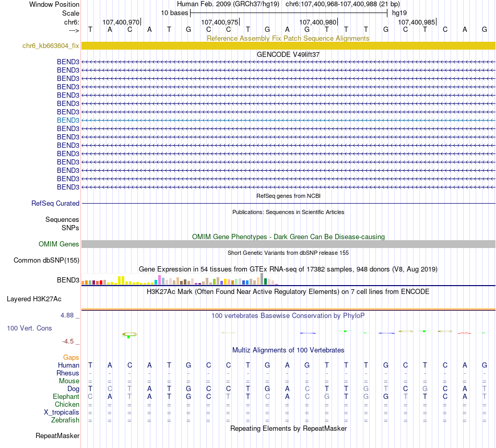This screenshot has height=448, width=496.
Task: Click the red mark in the PhyloP conservation track
Action: pyautogui.click(x=464, y=333)
